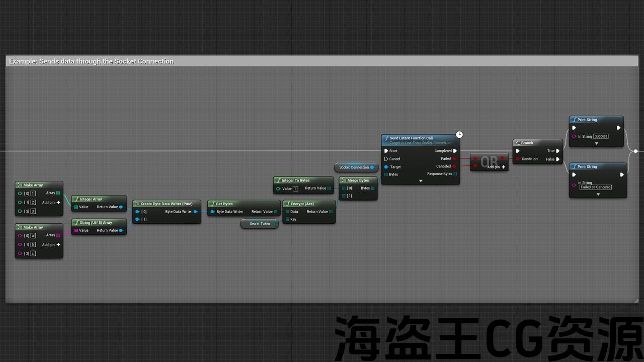644x362 pixels.
Task: Click the Value field on Integer To Bytes
Action: coord(295,189)
